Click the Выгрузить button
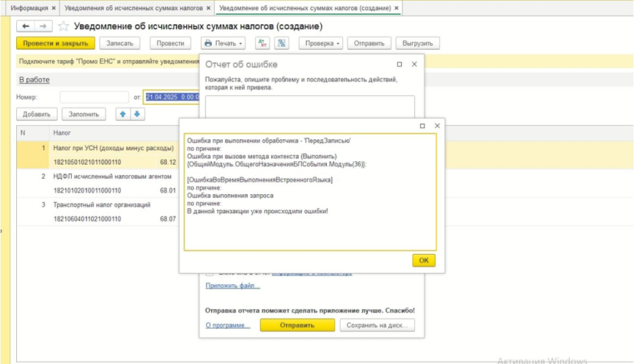634x364 pixels. coord(418,43)
